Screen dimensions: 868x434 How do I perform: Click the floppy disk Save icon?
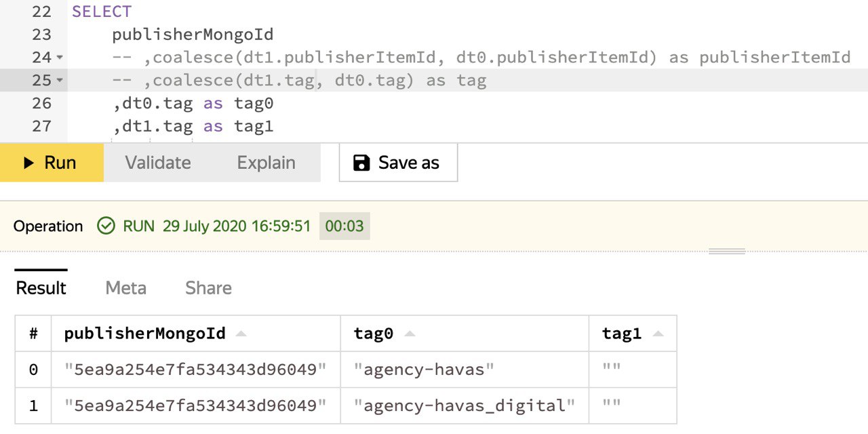[362, 163]
